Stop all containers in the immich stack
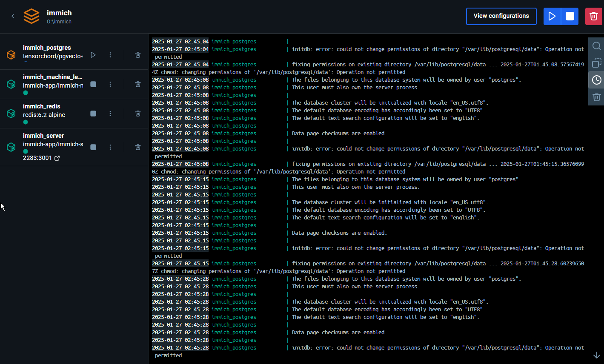604x364 pixels. [570, 16]
